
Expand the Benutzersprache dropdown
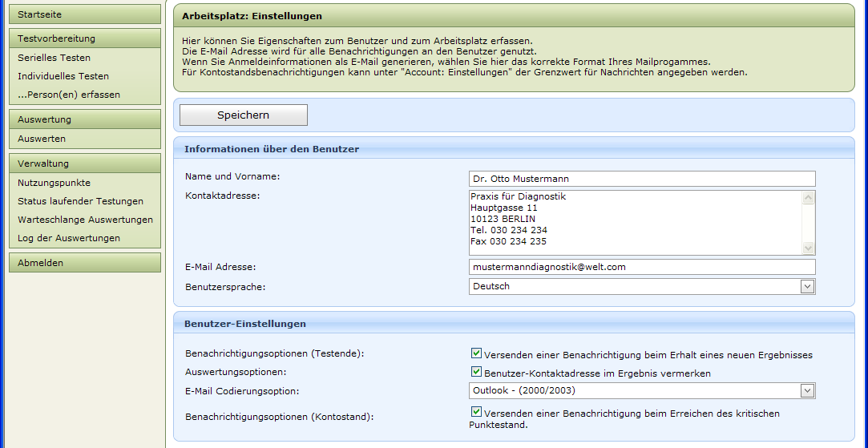(x=807, y=286)
